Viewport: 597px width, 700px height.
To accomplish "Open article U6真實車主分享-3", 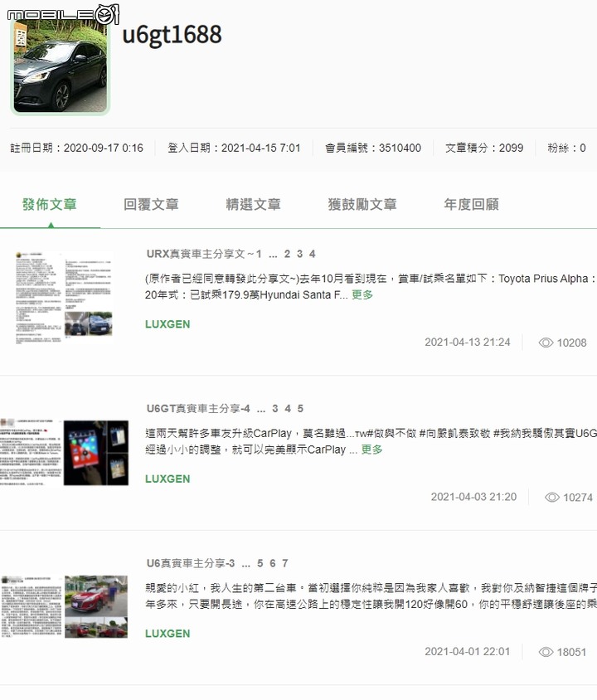I will [x=191, y=563].
